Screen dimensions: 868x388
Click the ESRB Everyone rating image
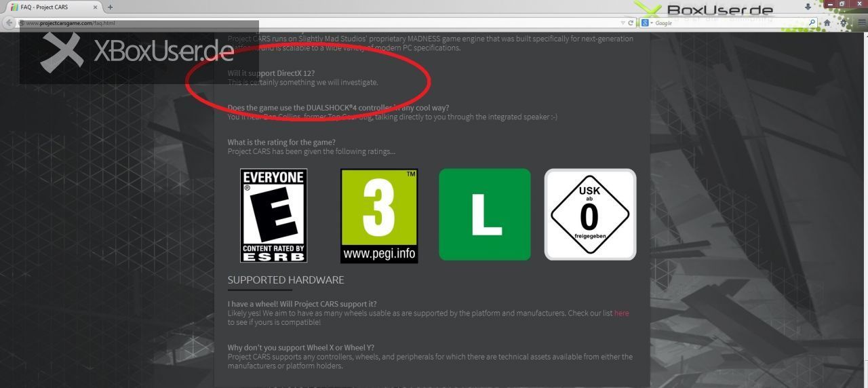(x=274, y=216)
